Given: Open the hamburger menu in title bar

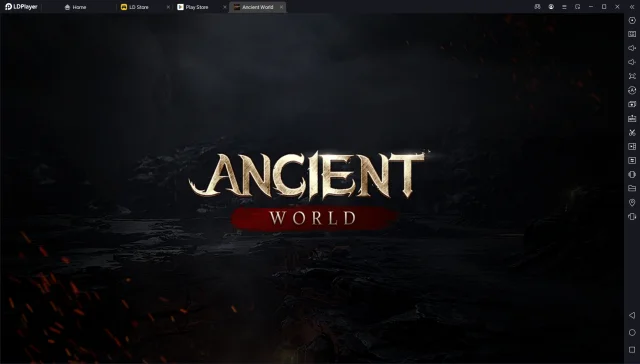Looking at the screenshot, I should [564, 7].
